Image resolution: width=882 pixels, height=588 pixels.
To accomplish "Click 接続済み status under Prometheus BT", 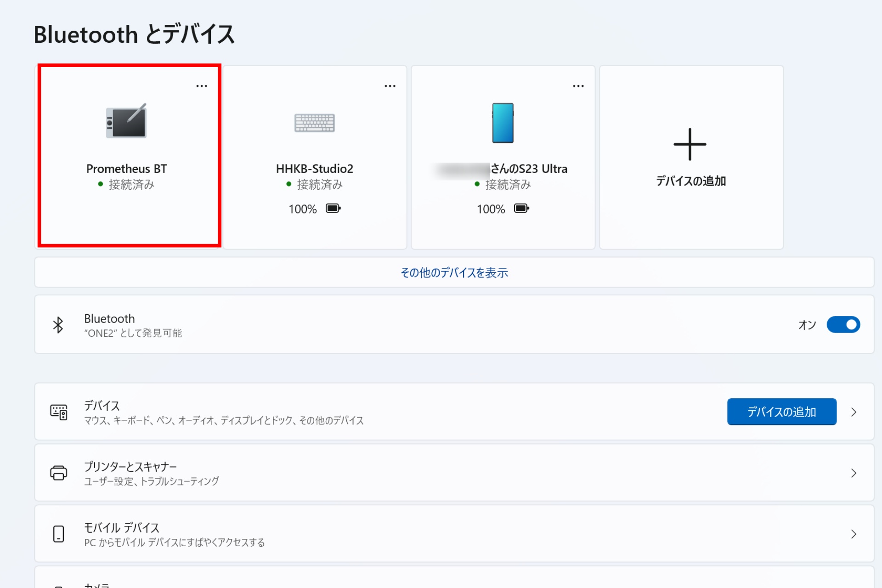I will coord(131,185).
